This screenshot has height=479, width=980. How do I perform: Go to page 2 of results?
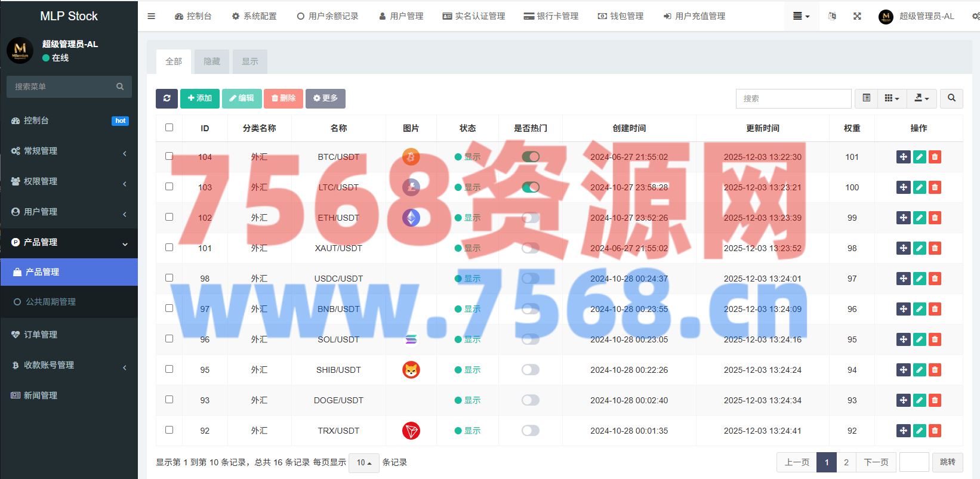(846, 462)
